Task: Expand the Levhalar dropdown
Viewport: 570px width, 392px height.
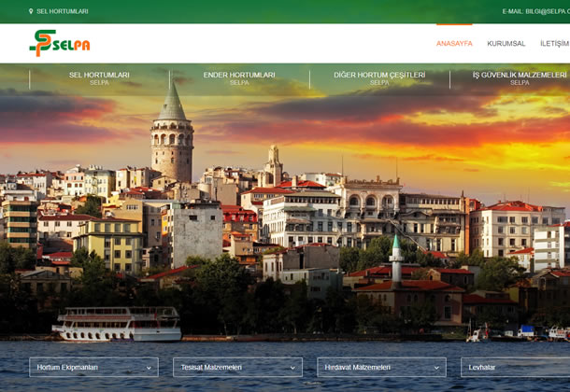Action: 516,368
